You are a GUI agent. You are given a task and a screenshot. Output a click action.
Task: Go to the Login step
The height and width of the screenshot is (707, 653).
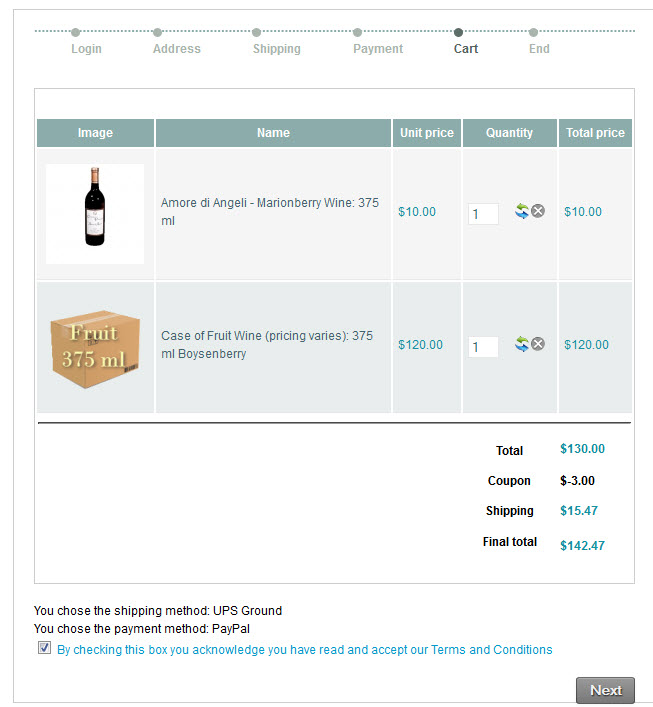point(86,48)
